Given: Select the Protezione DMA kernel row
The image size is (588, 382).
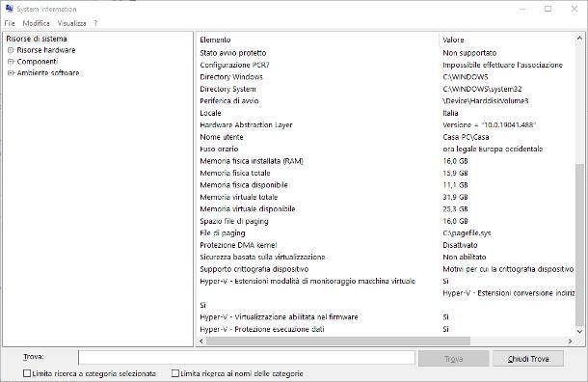Looking at the screenshot, I should (x=386, y=245).
